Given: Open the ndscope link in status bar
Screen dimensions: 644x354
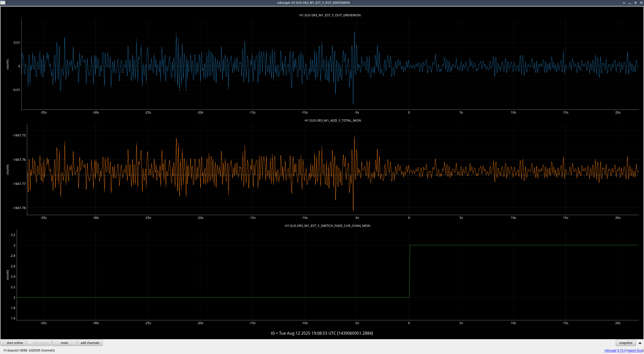Looking at the screenshot, I should click(x=610, y=350).
